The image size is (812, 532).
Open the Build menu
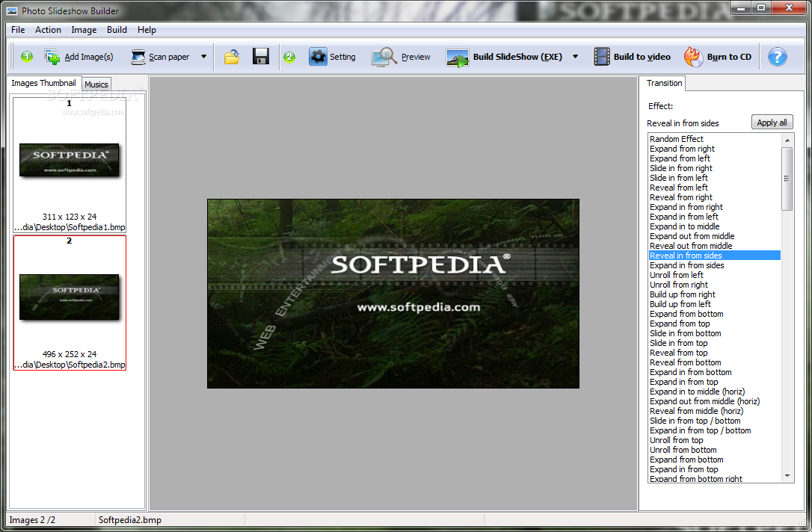(x=117, y=30)
